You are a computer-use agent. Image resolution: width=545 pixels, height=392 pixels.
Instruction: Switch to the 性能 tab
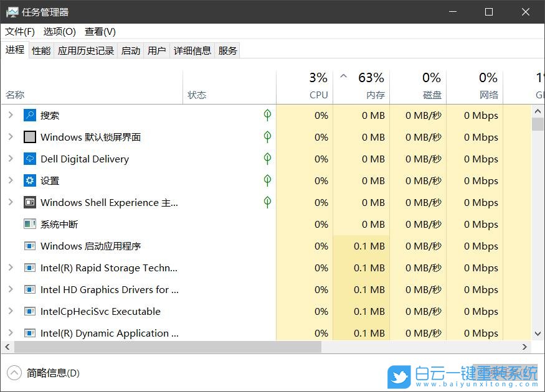click(x=40, y=50)
